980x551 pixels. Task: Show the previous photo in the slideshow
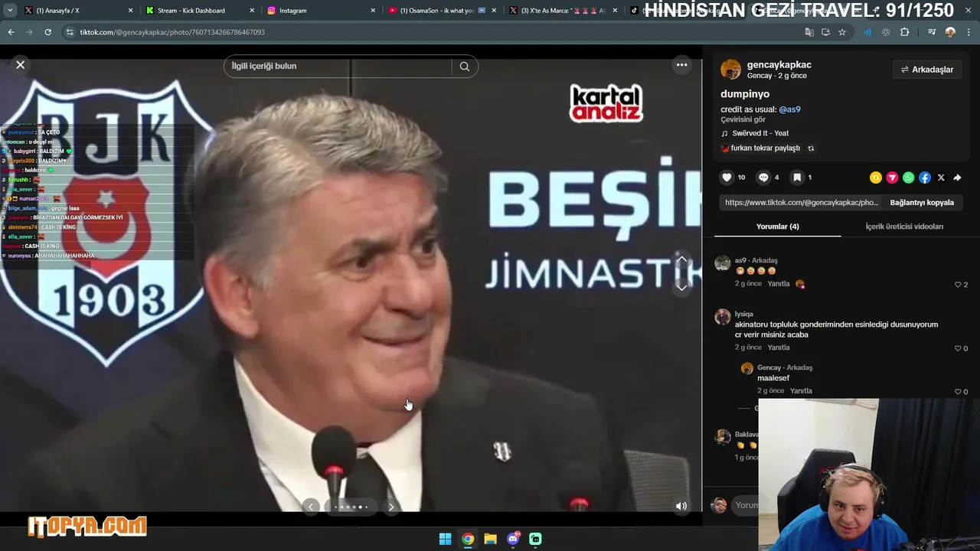[x=310, y=507]
